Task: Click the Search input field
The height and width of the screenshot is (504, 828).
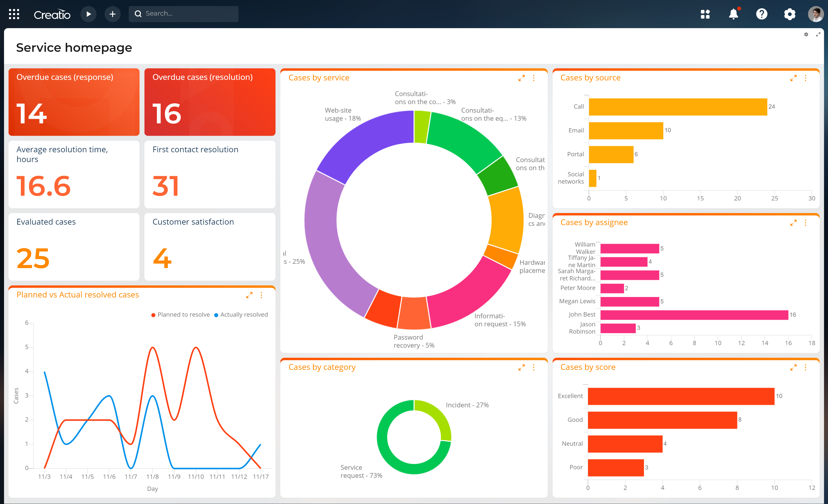Action: [x=183, y=14]
